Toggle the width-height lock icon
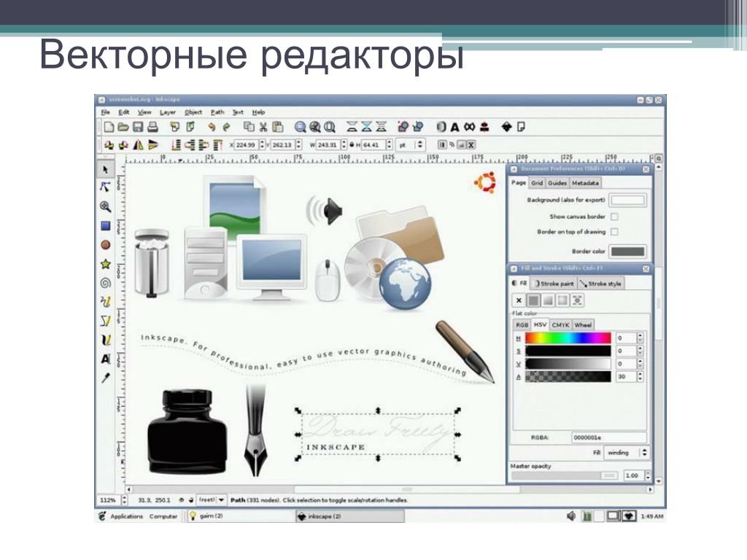The image size is (747, 560). (x=352, y=145)
